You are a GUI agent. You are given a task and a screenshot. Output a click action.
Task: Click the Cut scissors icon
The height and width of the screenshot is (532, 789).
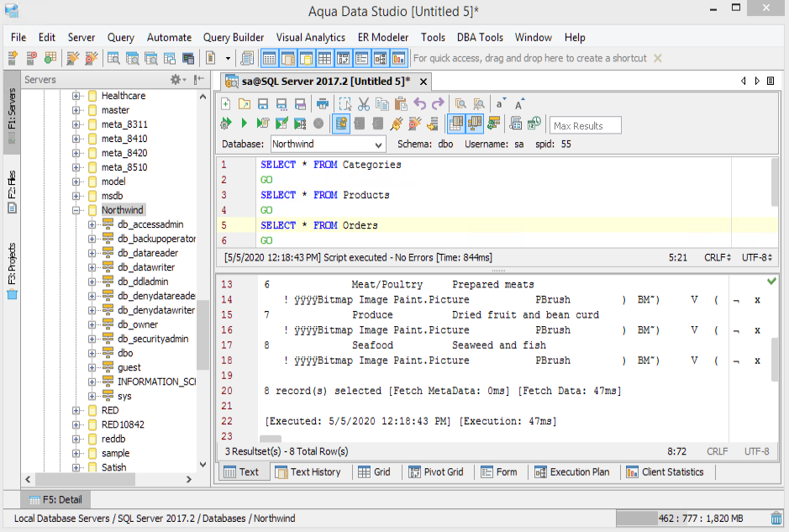(364, 104)
